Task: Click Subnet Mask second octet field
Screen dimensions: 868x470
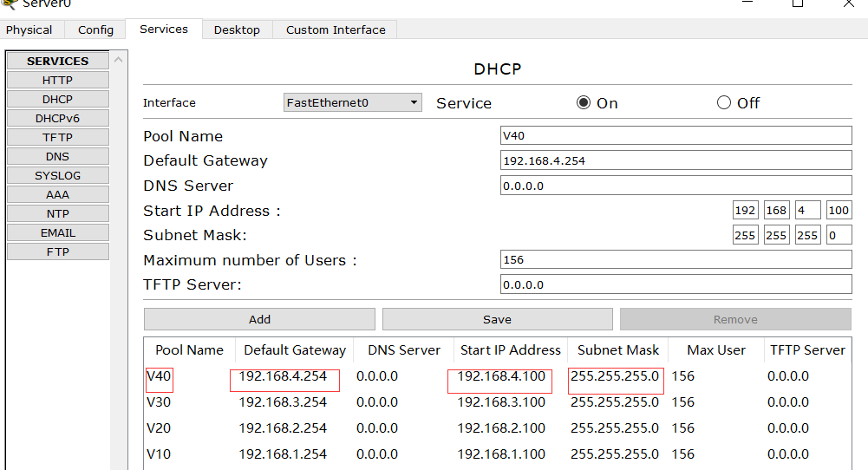Action: click(x=776, y=235)
